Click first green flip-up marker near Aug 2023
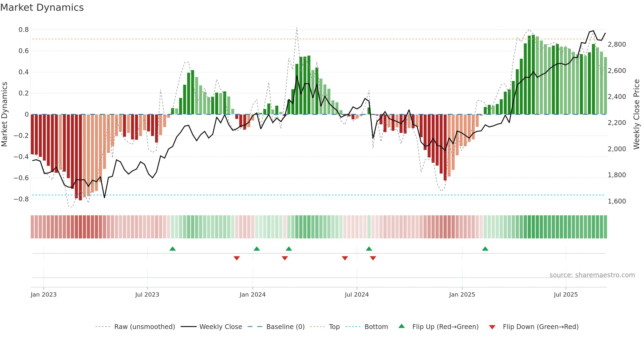This screenshot has height=362, width=644. click(173, 249)
